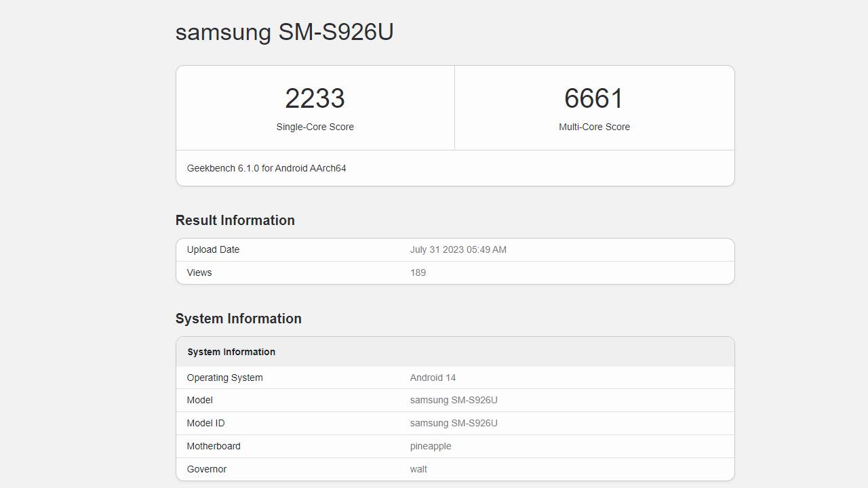Select the 'walt' governor value
The height and width of the screenshot is (488, 868).
pos(418,469)
